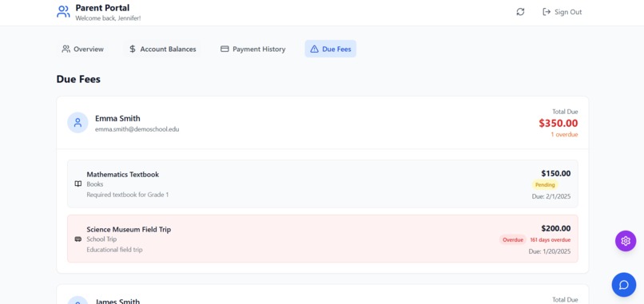The image size is (644, 304).
Task: Click the Overdue status badge
Action: click(513, 240)
